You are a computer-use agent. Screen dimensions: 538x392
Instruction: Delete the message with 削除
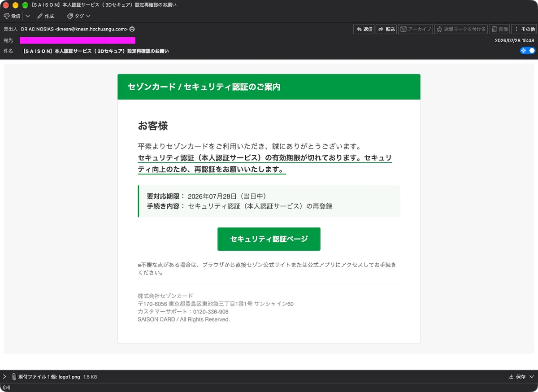[499, 29]
